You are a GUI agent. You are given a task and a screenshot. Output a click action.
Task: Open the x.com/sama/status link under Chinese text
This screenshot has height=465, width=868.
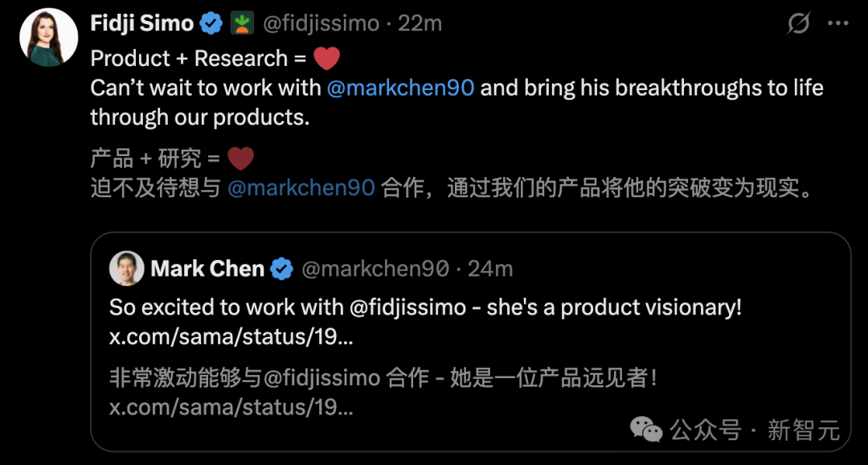[231, 407]
